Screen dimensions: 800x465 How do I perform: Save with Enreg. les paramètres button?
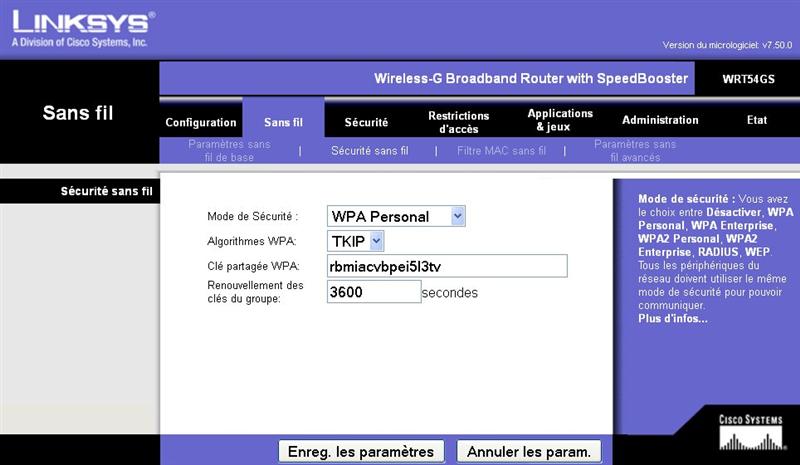tap(361, 452)
